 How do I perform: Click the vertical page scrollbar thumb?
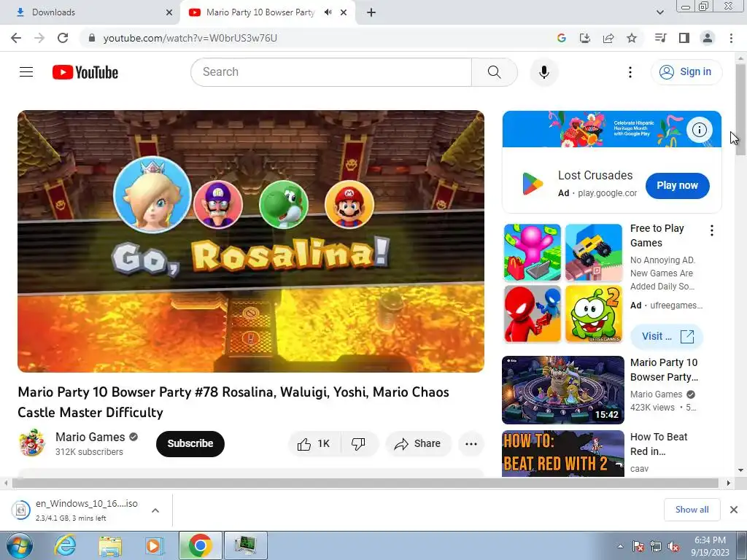pos(741,110)
